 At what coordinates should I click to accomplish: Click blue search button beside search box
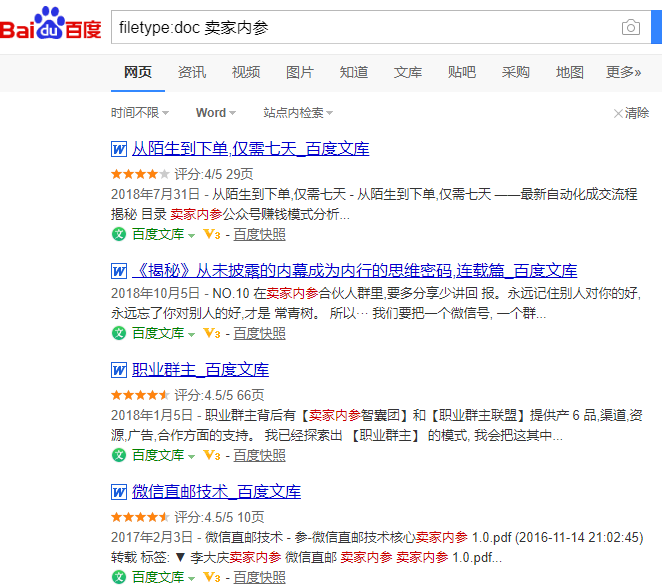click(x=657, y=27)
